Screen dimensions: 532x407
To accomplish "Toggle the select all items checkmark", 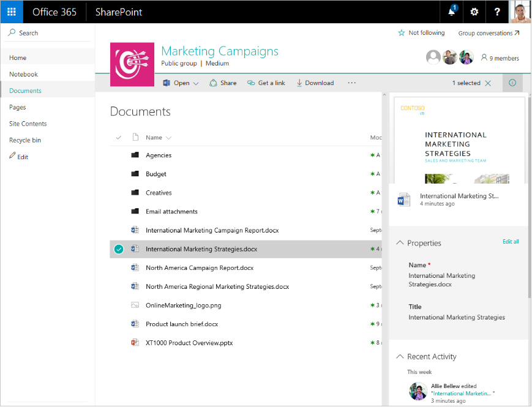I will click(118, 137).
